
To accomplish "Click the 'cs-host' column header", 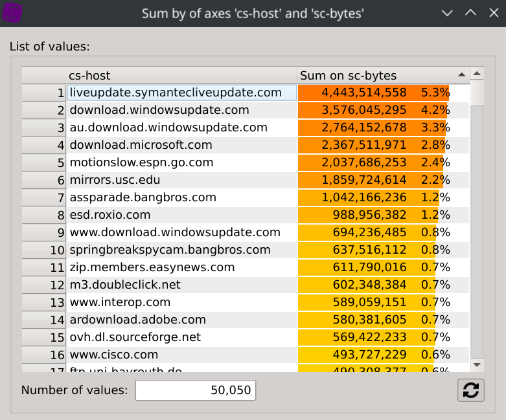I will point(181,76).
